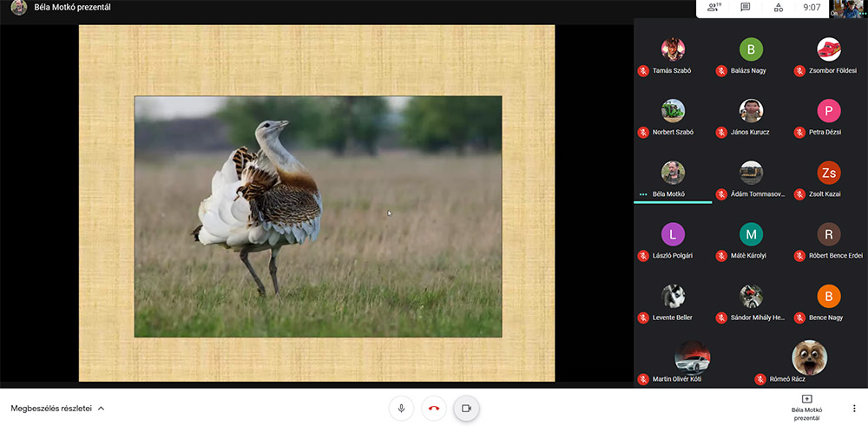The height and width of the screenshot is (426, 868).
Task: Click Máté Károlyi's teal M avatar
Action: click(751, 234)
